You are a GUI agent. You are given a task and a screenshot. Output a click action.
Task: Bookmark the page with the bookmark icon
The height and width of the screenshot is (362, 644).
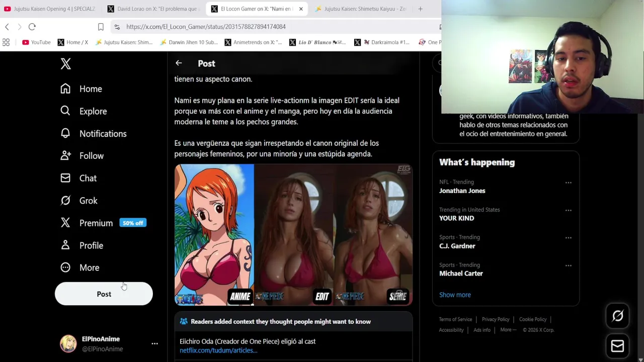click(x=101, y=27)
